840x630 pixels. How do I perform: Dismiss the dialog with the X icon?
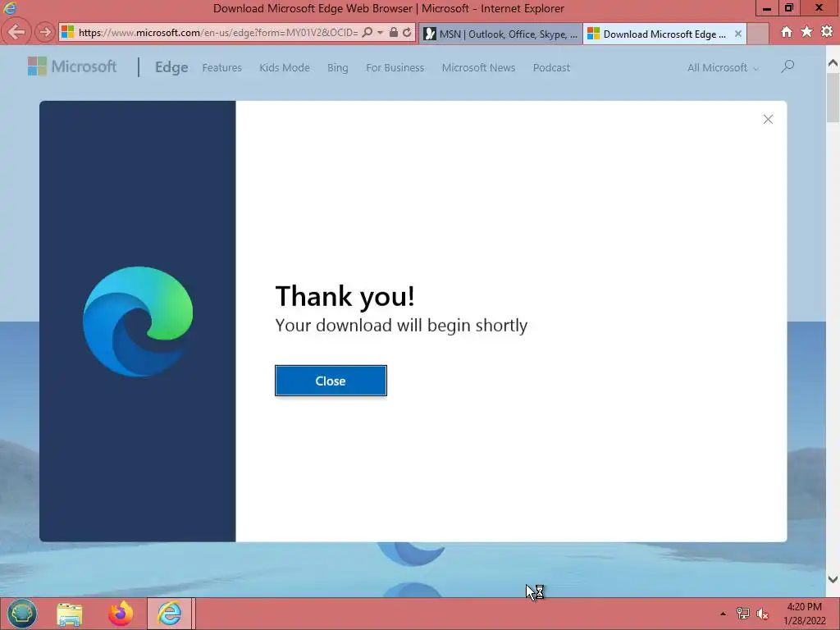768,120
